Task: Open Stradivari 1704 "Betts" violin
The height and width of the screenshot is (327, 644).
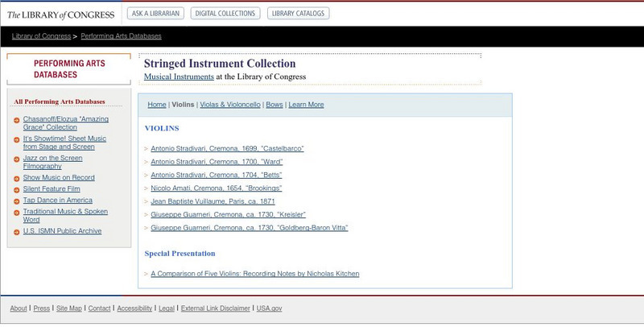Action: tap(216, 175)
